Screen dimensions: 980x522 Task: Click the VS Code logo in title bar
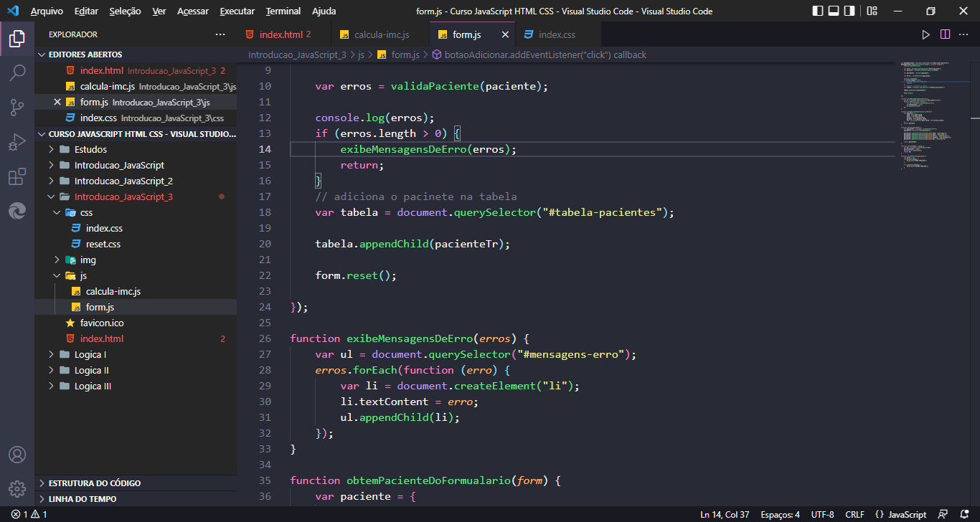12,11
